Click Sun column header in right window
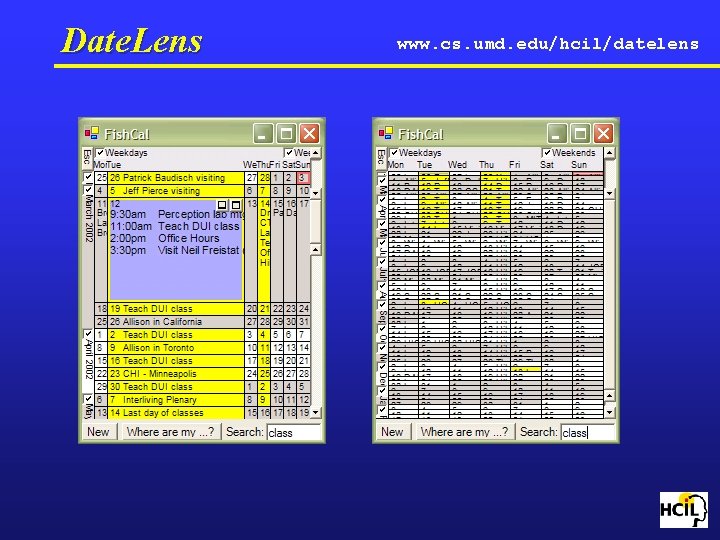720x540 pixels. click(579, 164)
